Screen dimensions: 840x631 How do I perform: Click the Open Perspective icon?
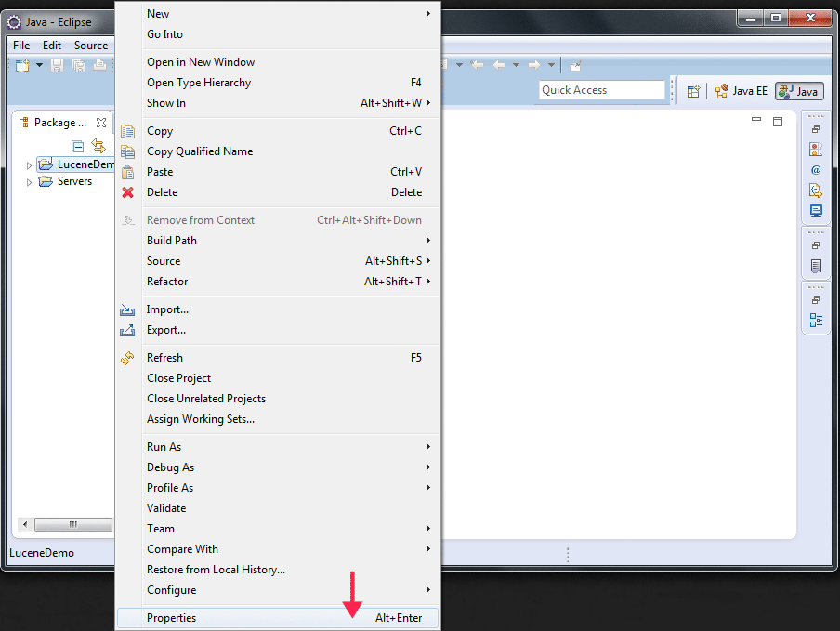[x=693, y=92]
